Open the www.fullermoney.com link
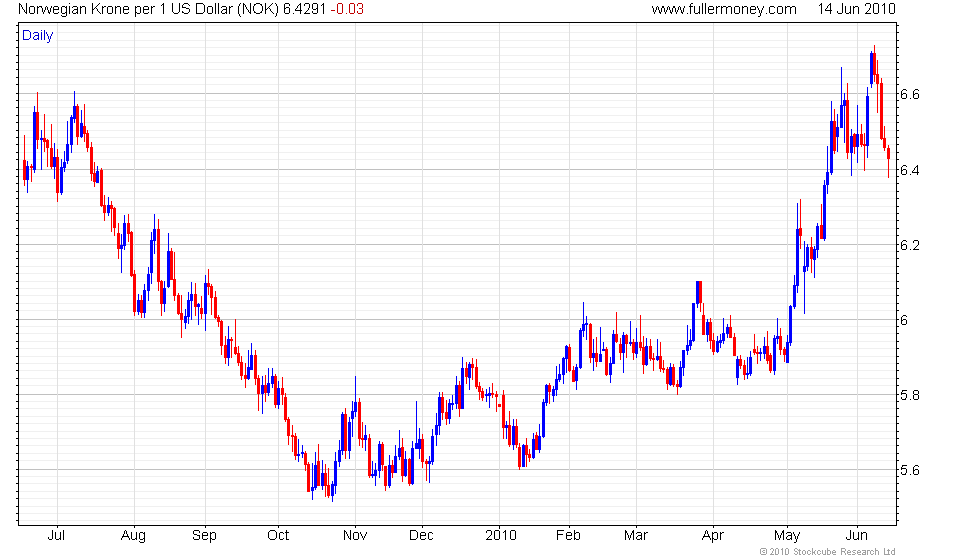 (x=723, y=9)
